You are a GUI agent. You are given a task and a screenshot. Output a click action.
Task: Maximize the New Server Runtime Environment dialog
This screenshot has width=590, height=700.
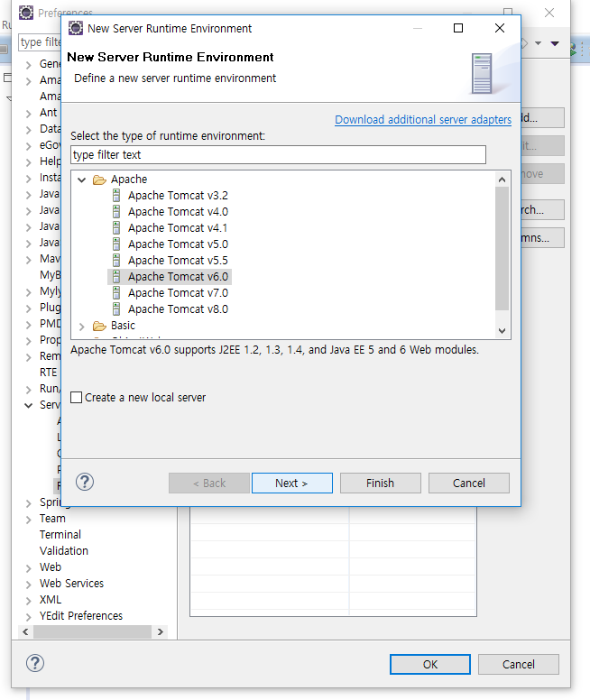coord(457,28)
